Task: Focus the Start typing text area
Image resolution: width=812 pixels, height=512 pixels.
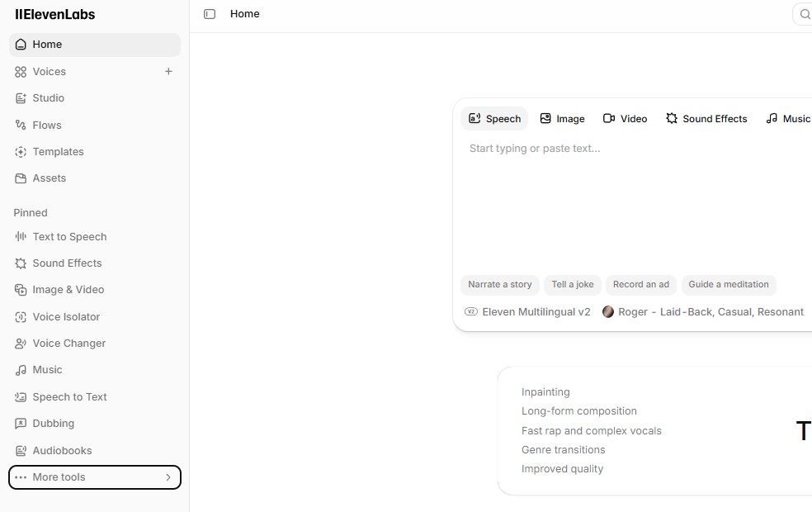Action: click(x=637, y=202)
